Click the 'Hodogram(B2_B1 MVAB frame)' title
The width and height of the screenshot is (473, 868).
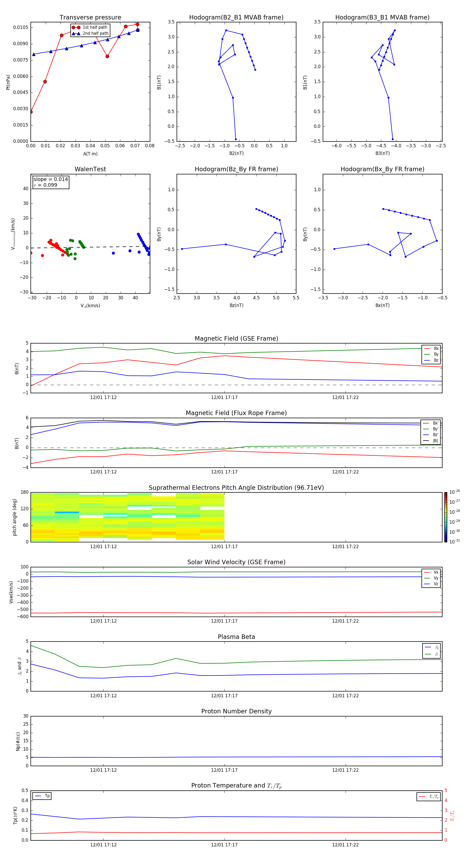(x=236, y=18)
